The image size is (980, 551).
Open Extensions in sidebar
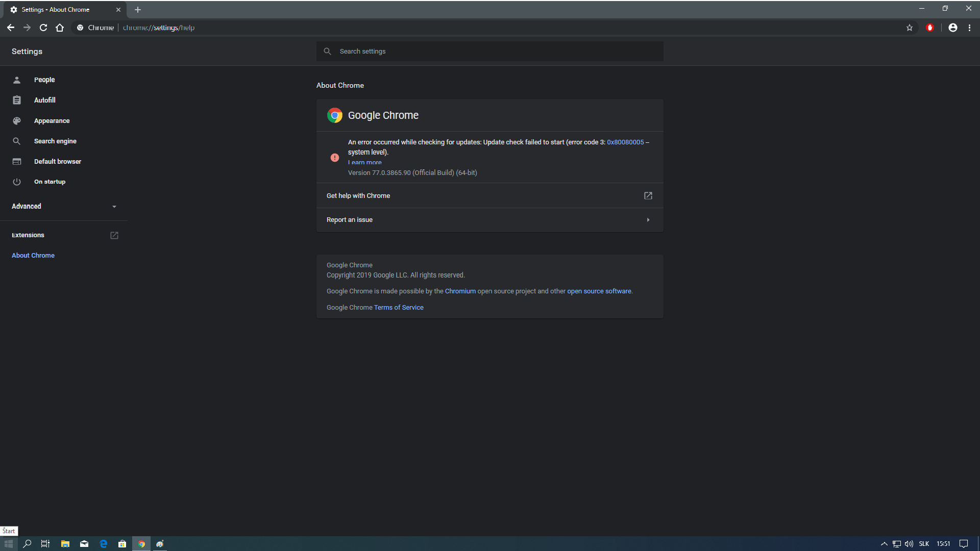(x=28, y=235)
